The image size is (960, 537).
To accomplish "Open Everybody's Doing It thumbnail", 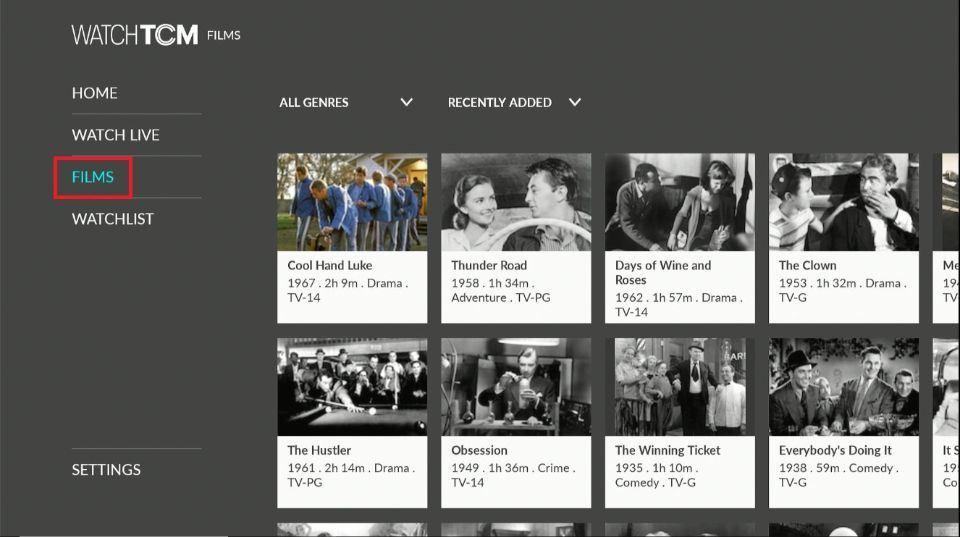I will click(844, 387).
